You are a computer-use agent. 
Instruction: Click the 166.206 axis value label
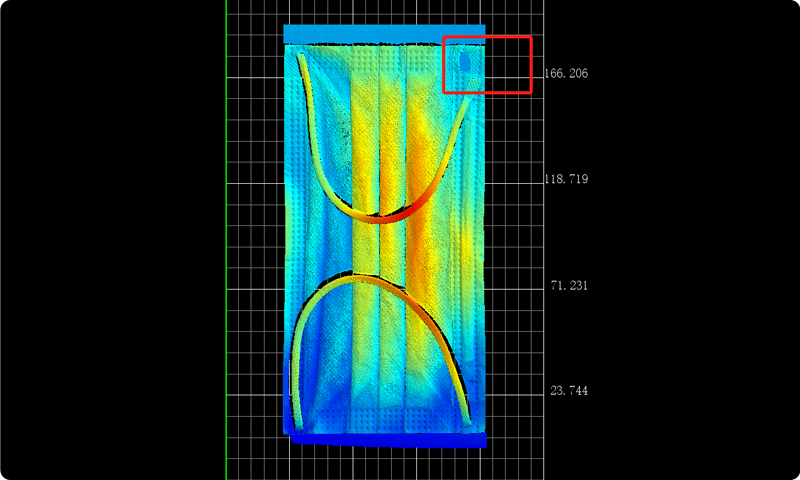coord(566,73)
